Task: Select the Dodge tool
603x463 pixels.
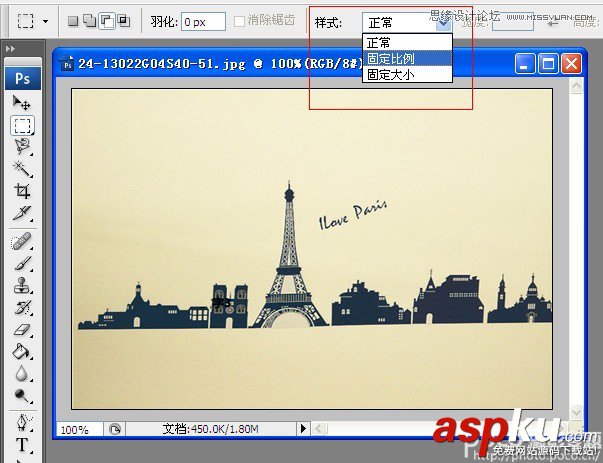Action: click(x=22, y=395)
